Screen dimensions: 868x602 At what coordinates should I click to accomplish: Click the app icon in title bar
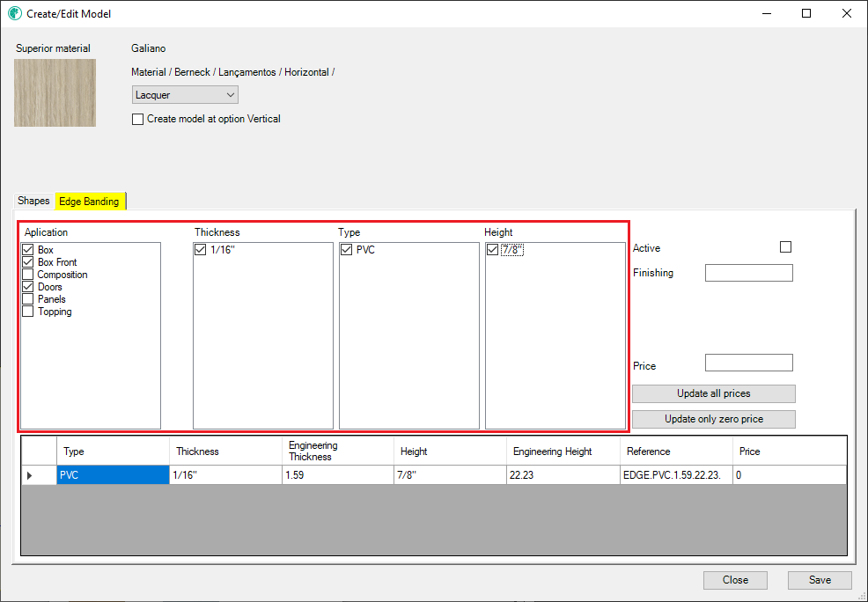[x=15, y=13]
